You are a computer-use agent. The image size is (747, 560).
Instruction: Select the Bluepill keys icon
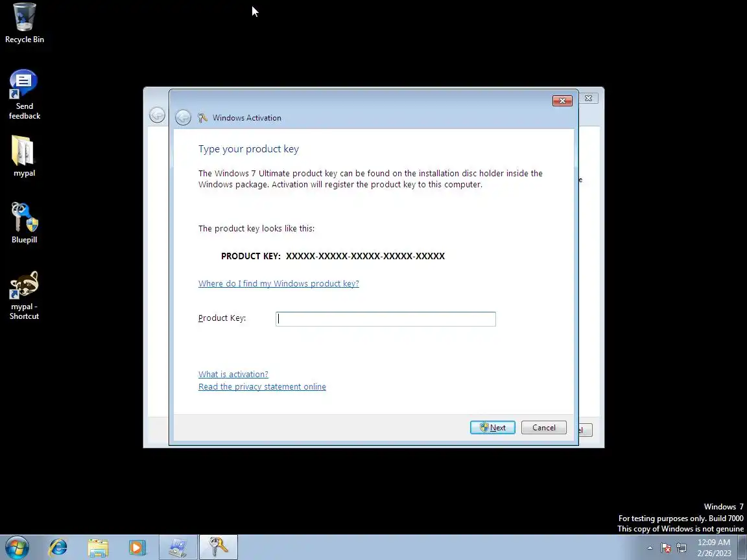[24, 223]
